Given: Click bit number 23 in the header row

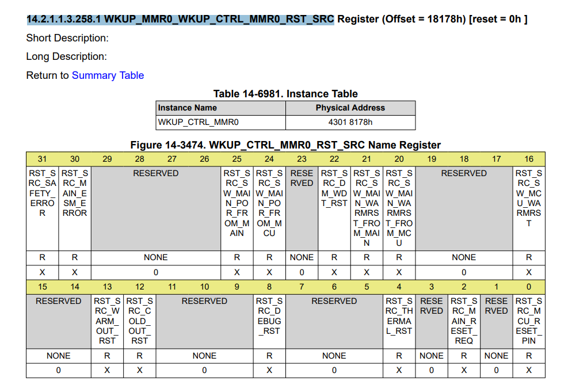Looking at the screenshot, I should point(302,159).
